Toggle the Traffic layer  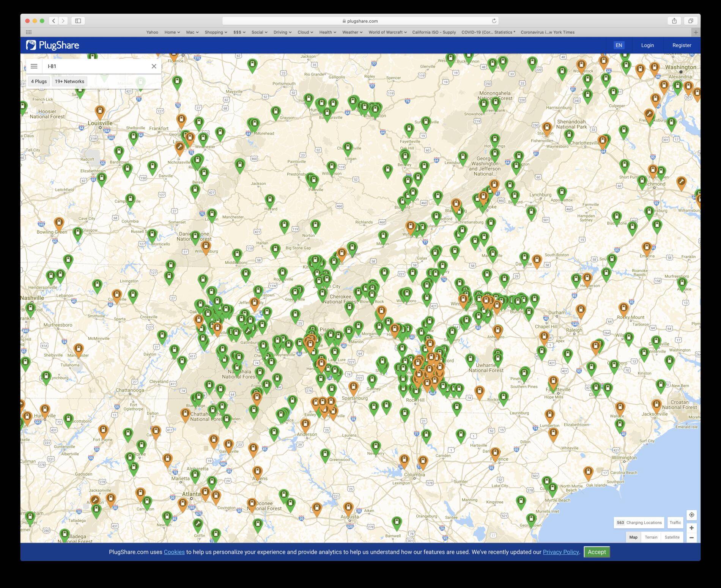coord(675,522)
